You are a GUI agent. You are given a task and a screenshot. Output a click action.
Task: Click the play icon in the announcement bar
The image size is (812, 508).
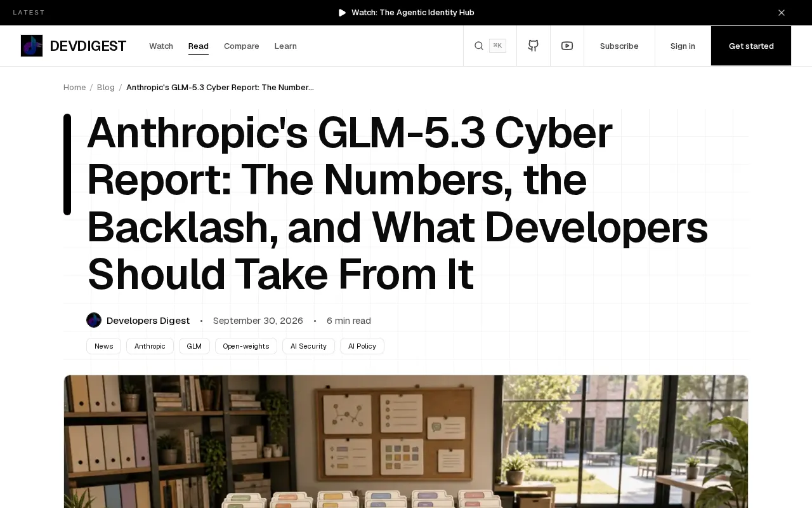point(343,13)
